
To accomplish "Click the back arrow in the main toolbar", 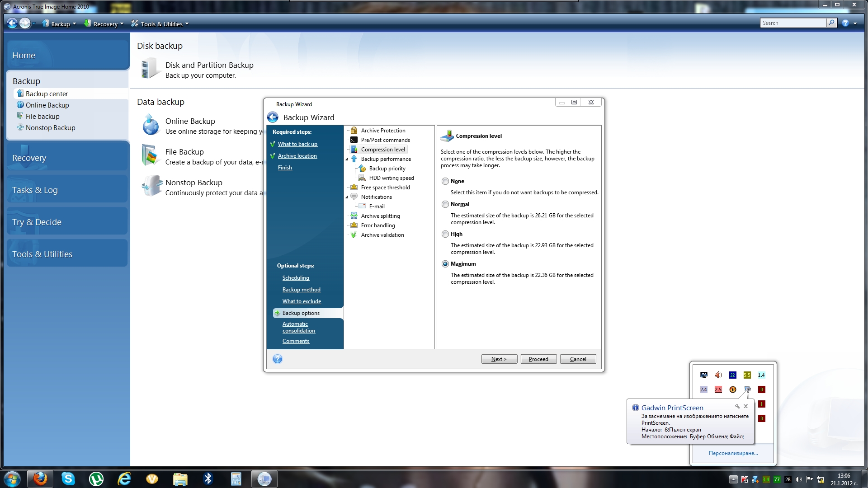I will coord(12,23).
